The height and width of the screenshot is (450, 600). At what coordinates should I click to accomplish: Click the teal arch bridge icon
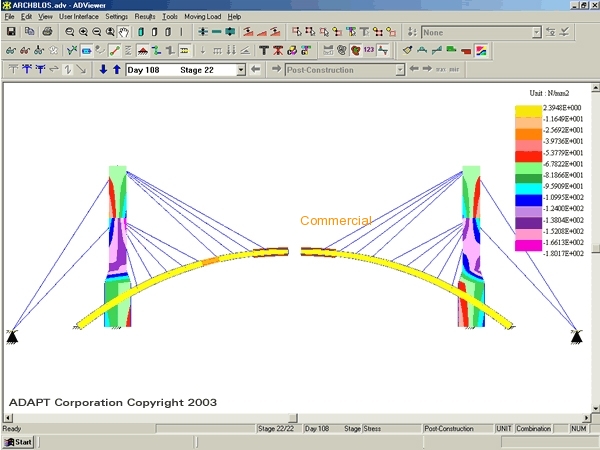tap(422, 50)
